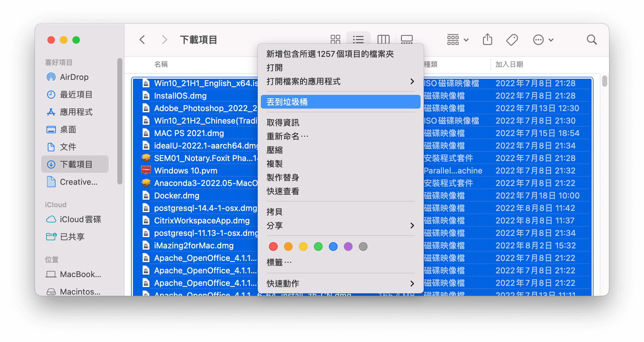Open the more actions ellipsis menu
Screen dimensions: 644x342
pos(543,40)
